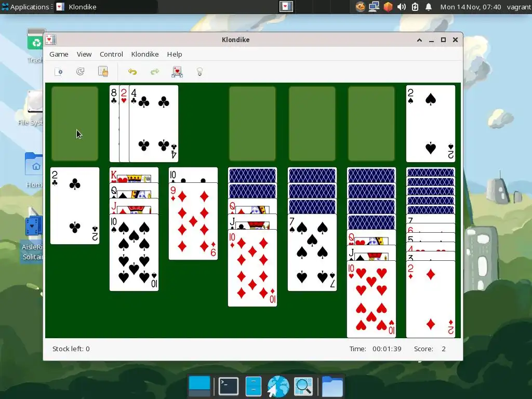Open the file manager from the dock

coord(253,386)
